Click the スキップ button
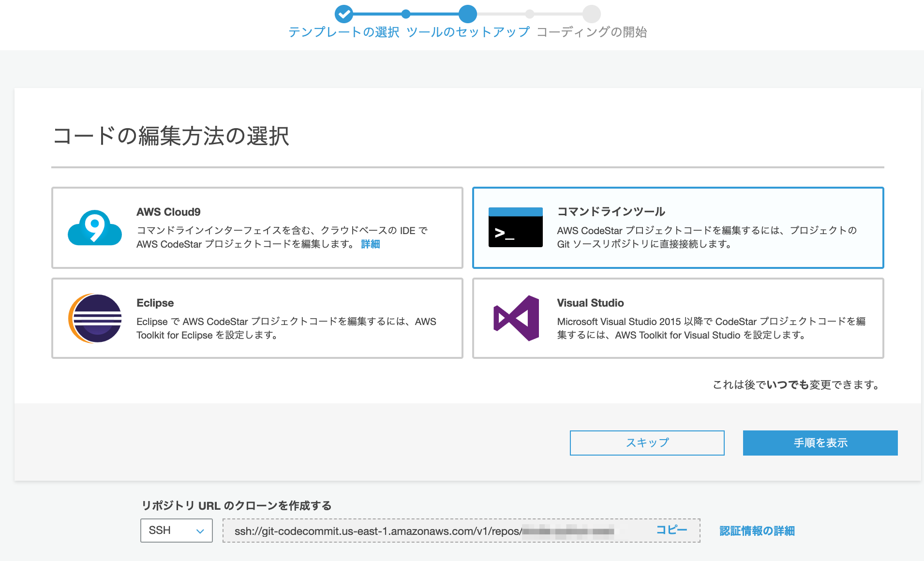Viewport: 924px width, 561px height. [x=647, y=443]
